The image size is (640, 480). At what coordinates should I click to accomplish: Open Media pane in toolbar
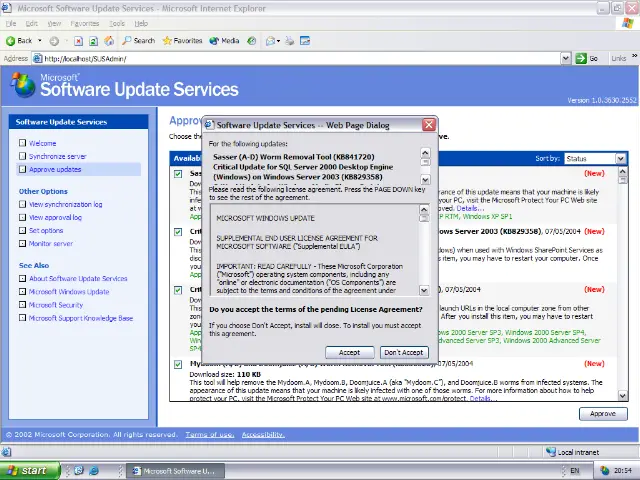click(x=224, y=41)
